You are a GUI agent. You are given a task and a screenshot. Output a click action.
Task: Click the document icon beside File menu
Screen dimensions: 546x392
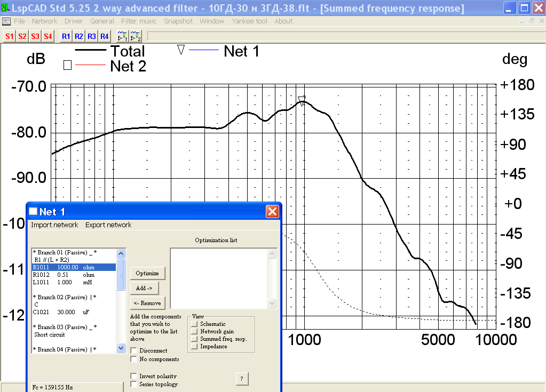[6, 21]
